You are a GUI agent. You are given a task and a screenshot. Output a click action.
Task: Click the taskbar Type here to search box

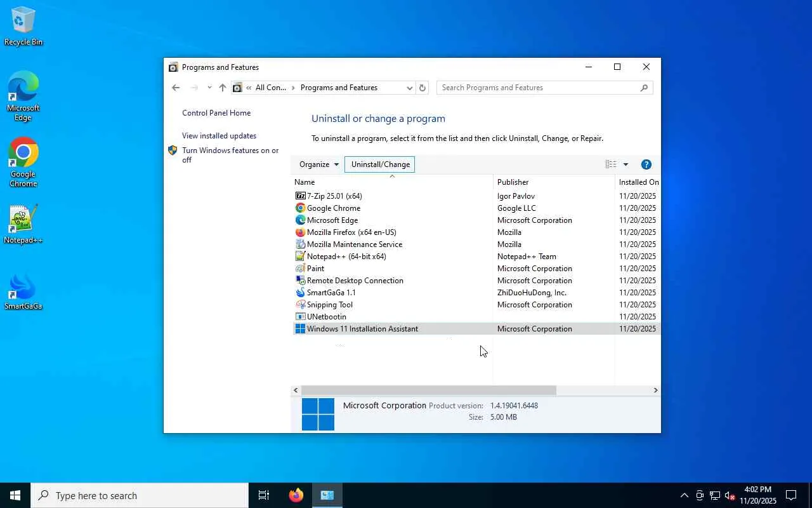tap(140, 495)
